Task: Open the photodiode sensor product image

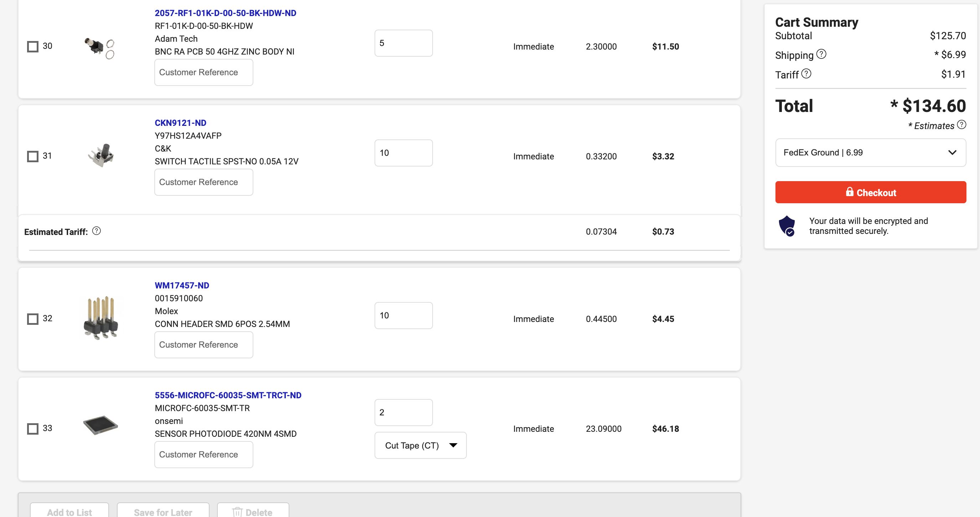Action: [100, 426]
